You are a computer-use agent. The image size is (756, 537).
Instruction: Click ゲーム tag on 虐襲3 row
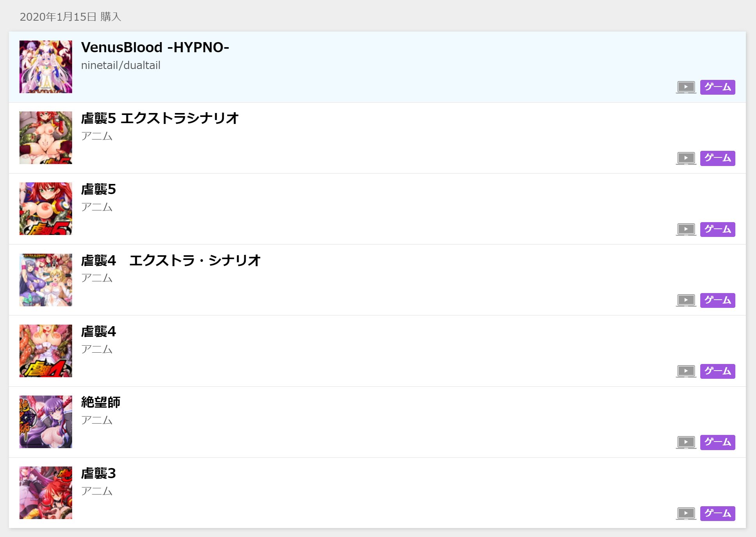(717, 514)
